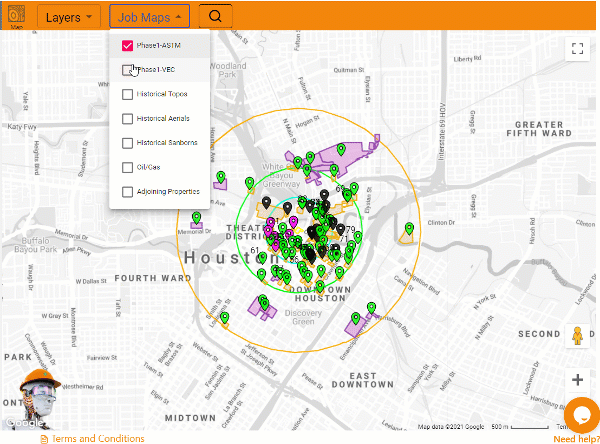
Task: Select Historical Sanborns in menu
Action: pos(160,143)
